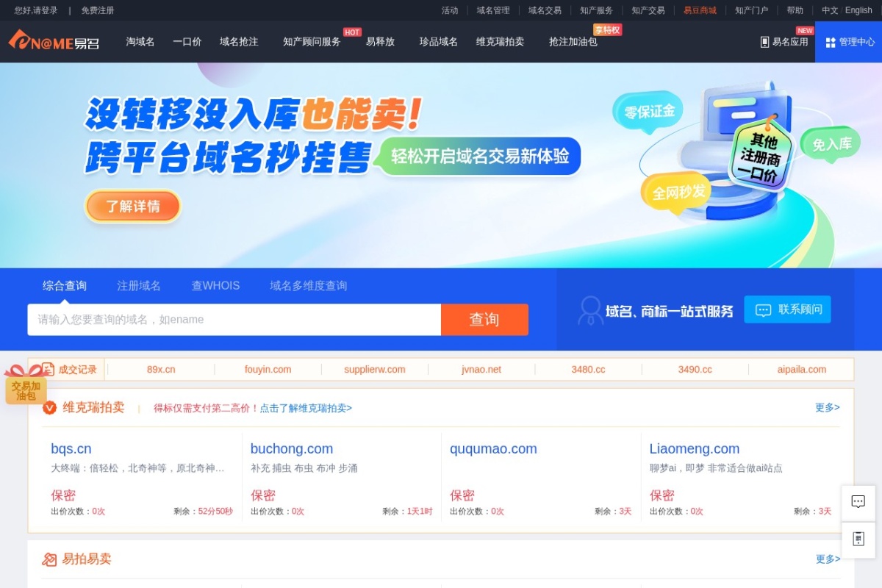Switch to the 注册域名 tab

pyautogui.click(x=139, y=286)
